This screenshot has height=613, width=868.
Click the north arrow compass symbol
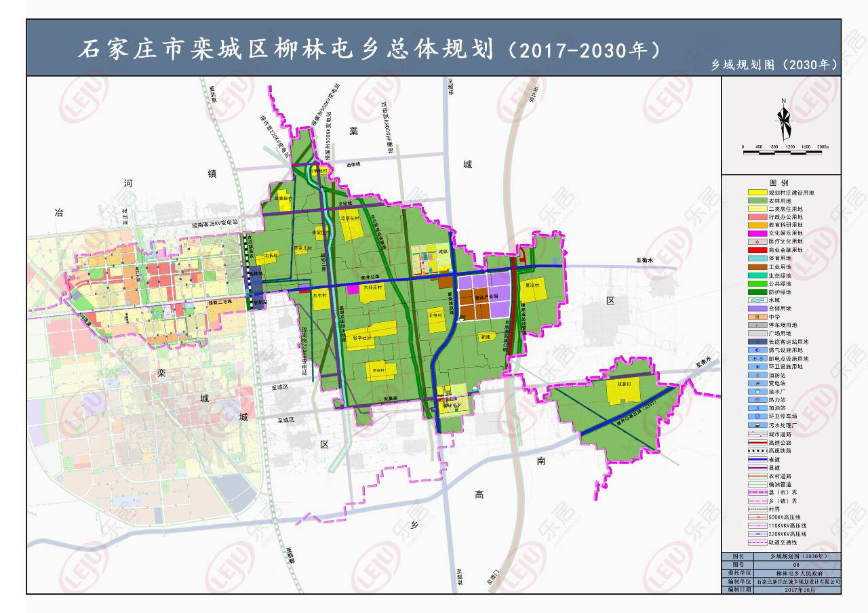[783, 121]
